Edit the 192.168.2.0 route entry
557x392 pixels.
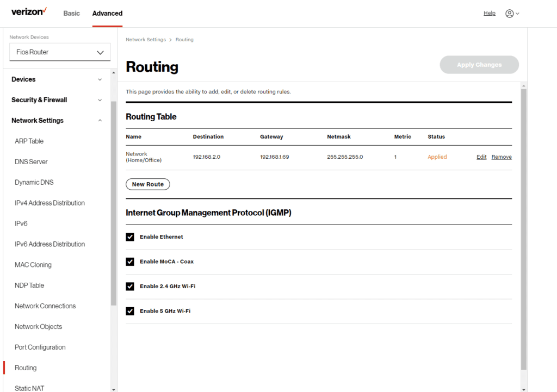click(481, 157)
